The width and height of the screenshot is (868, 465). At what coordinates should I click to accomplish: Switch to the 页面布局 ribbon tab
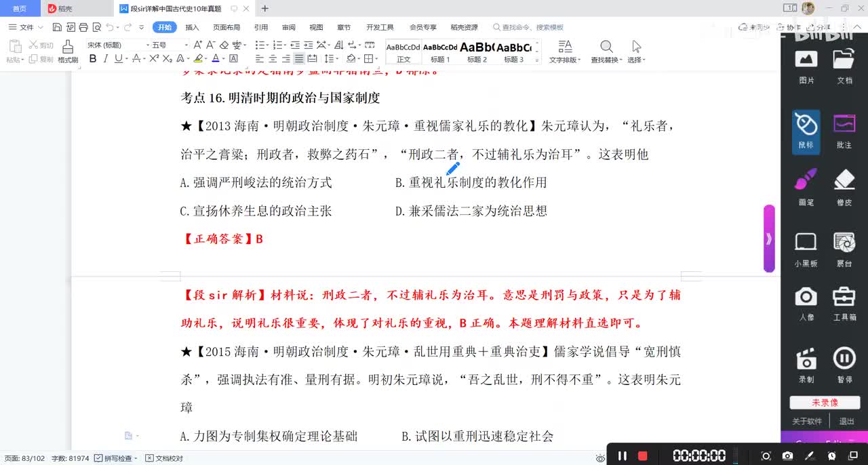pyautogui.click(x=226, y=28)
